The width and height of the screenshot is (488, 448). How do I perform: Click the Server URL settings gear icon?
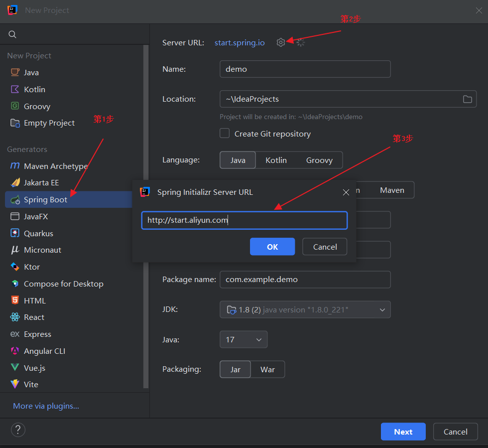281,43
